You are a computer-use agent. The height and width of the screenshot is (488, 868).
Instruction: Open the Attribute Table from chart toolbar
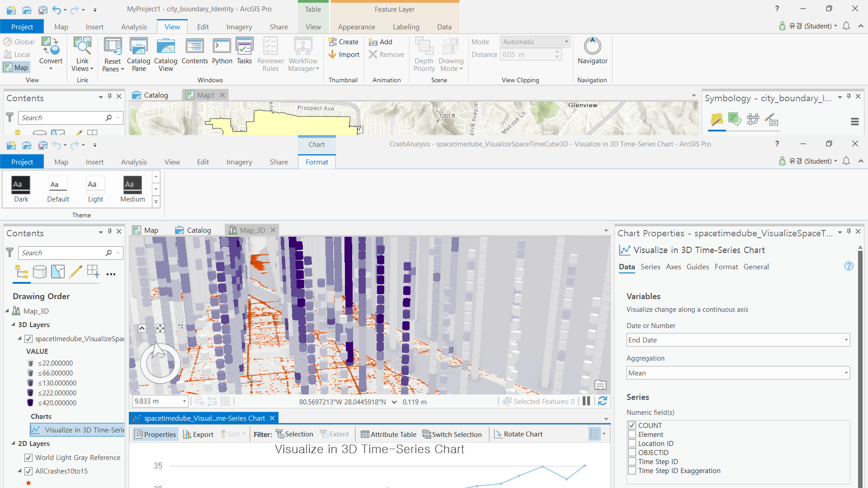[x=388, y=434]
